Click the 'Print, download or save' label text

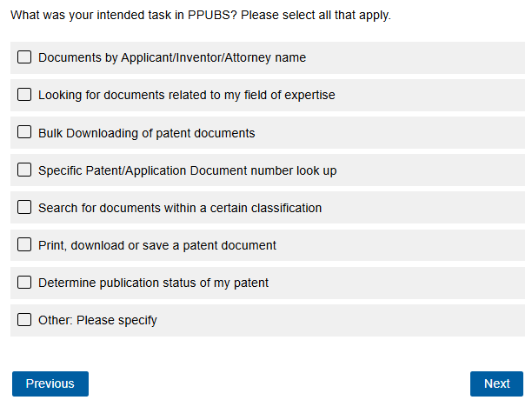157,246
